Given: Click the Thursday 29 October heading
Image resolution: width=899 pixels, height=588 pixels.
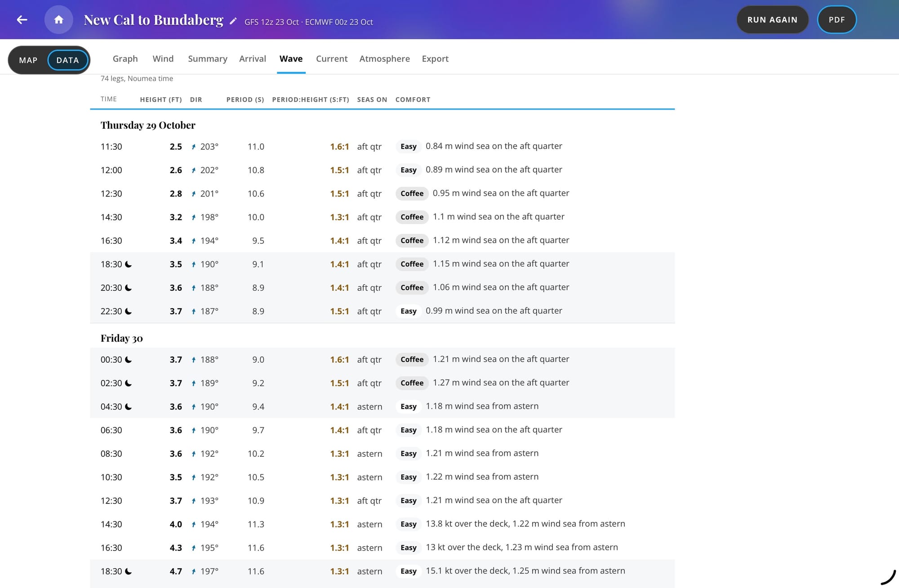Looking at the screenshot, I should click(148, 125).
